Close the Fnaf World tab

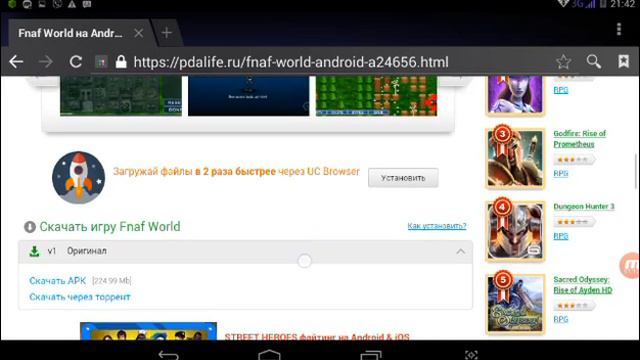pos(139,33)
